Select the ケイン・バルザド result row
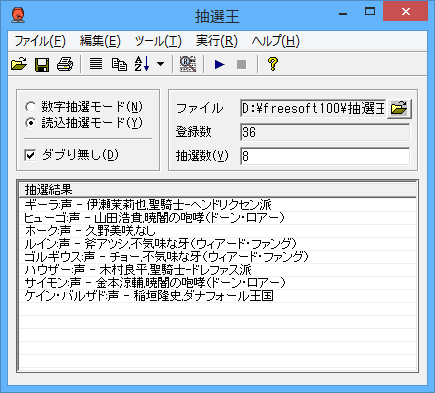435x393 pixels. coord(218,296)
